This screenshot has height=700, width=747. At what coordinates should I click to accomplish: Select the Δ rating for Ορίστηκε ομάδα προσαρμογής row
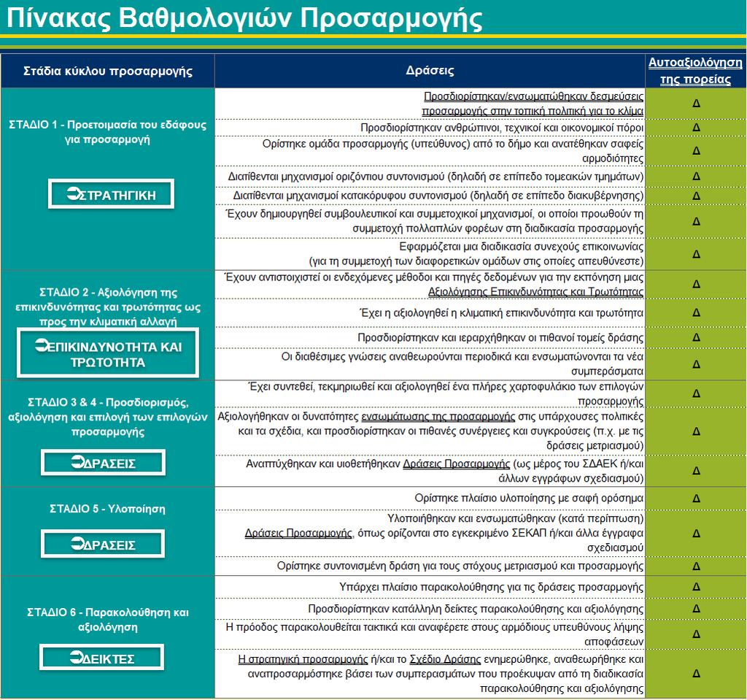[696, 150]
